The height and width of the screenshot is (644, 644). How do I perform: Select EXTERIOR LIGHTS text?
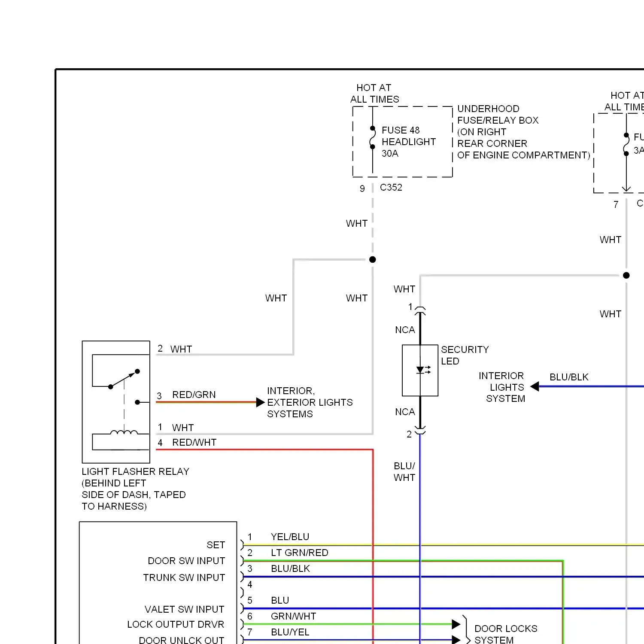[310, 402]
